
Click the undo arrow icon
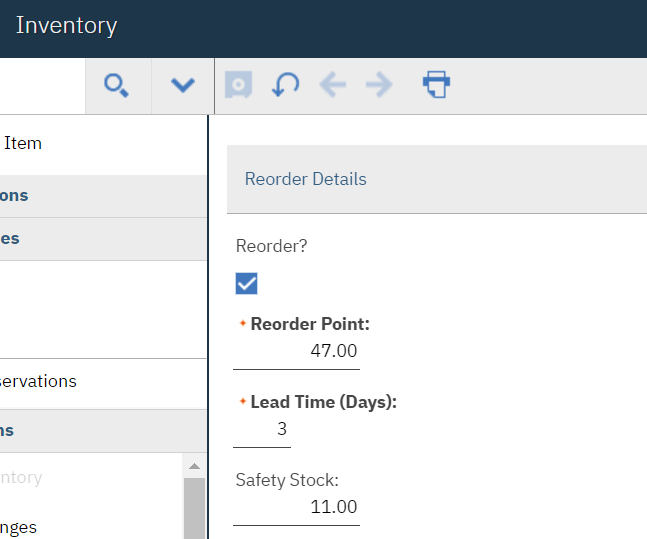click(x=286, y=85)
